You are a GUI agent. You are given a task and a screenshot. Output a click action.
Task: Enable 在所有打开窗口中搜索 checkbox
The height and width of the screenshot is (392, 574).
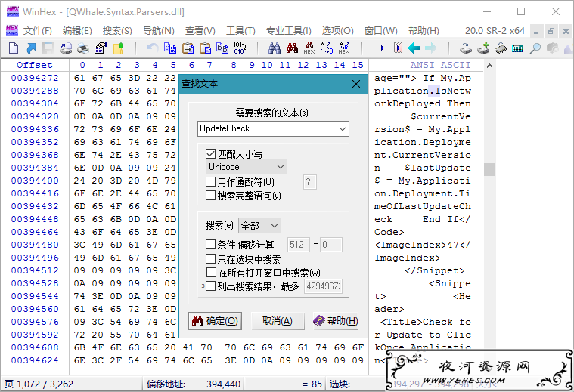coord(211,272)
